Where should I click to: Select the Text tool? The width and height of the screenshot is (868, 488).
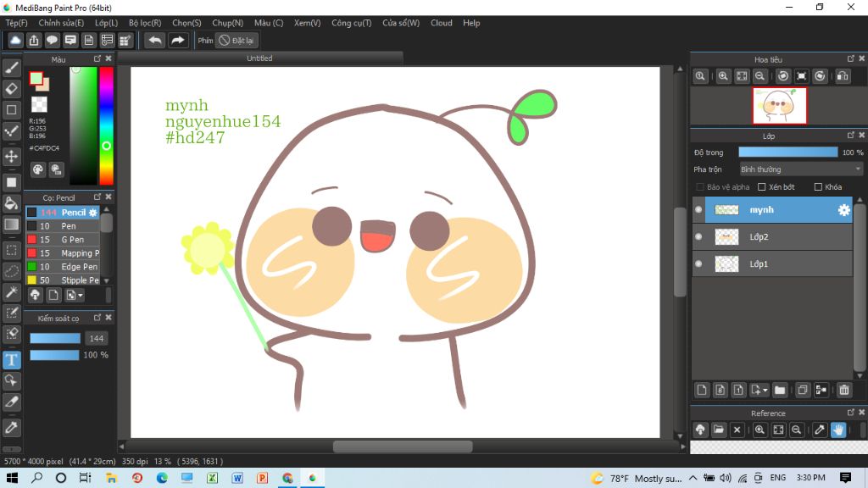pos(12,360)
